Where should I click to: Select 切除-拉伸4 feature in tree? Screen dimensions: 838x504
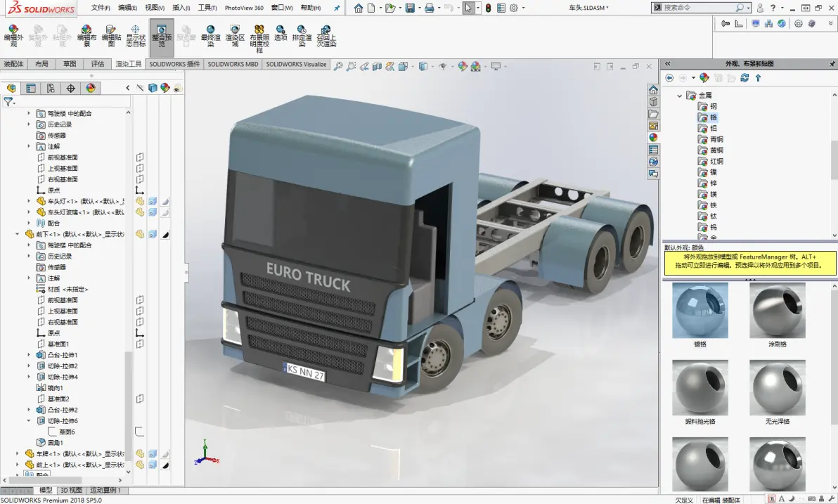click(63, 377)
